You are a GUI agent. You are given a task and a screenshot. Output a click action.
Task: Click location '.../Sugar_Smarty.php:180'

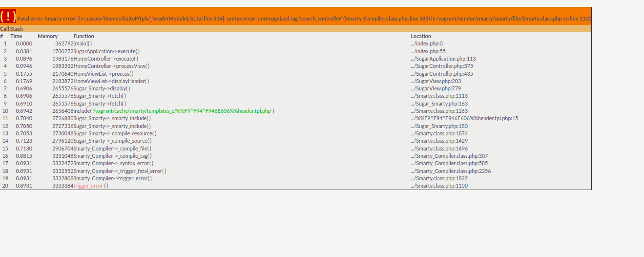(439, 126)
